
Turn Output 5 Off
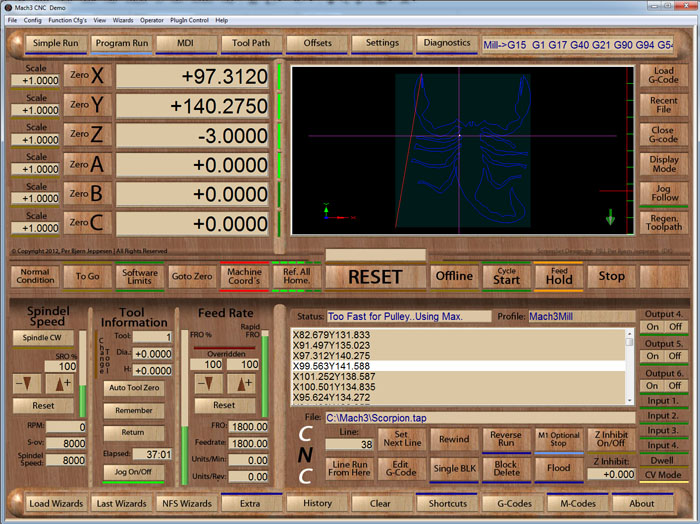click(675, 356)
